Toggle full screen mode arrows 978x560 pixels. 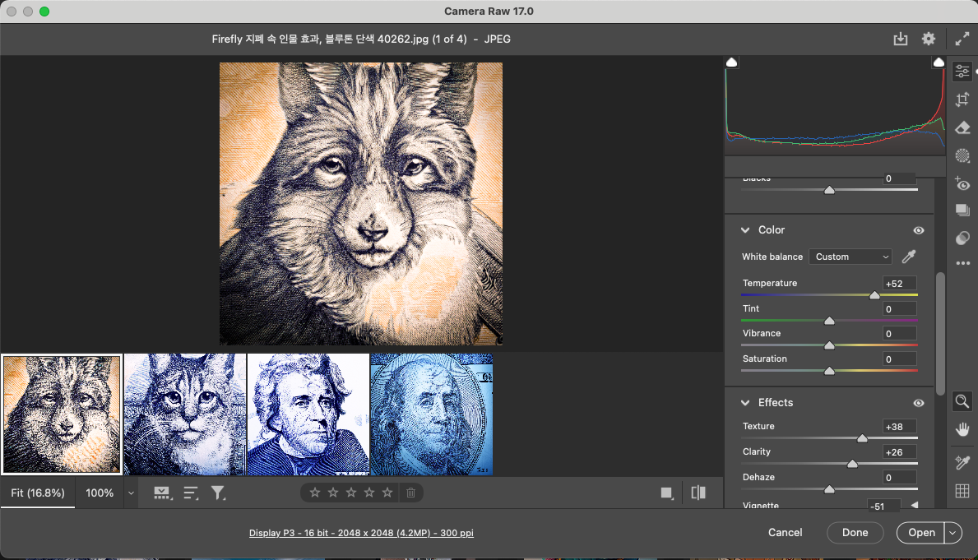click(x=962, y=39)
